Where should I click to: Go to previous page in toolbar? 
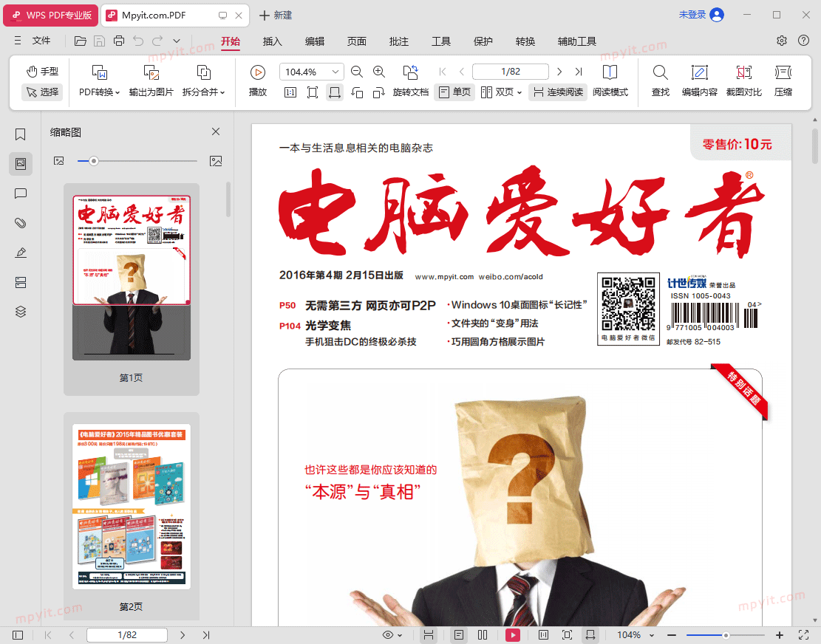pos(462,72)
